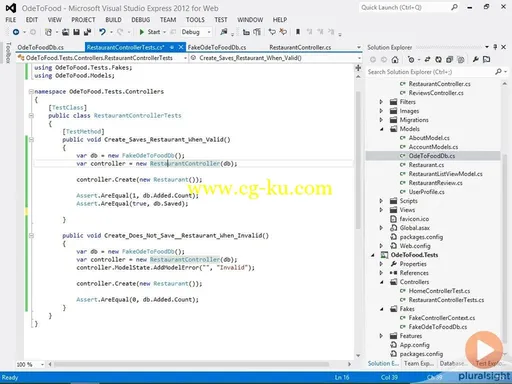The height and width of the screenshot is (384, 512).
Task: Collapse the Fakes folder
Action: (381, 309)
